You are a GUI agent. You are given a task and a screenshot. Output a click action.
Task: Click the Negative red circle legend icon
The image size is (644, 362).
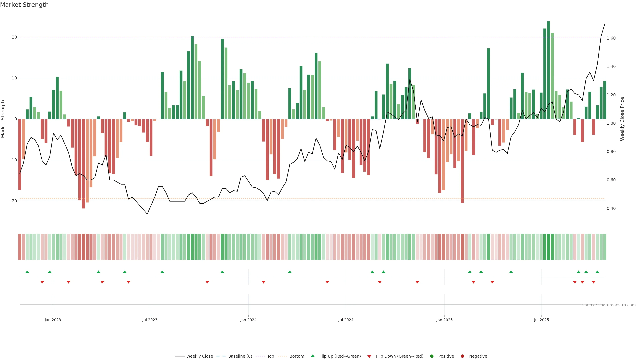(462, 356)
